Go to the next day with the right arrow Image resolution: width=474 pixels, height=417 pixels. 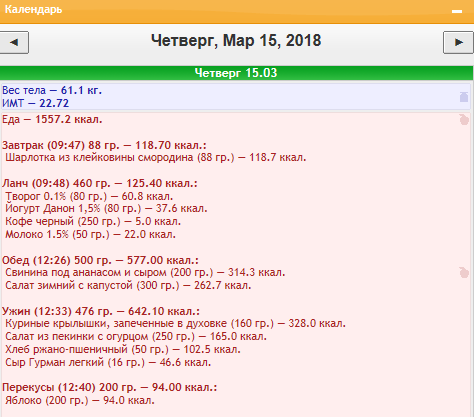(458, 42)
